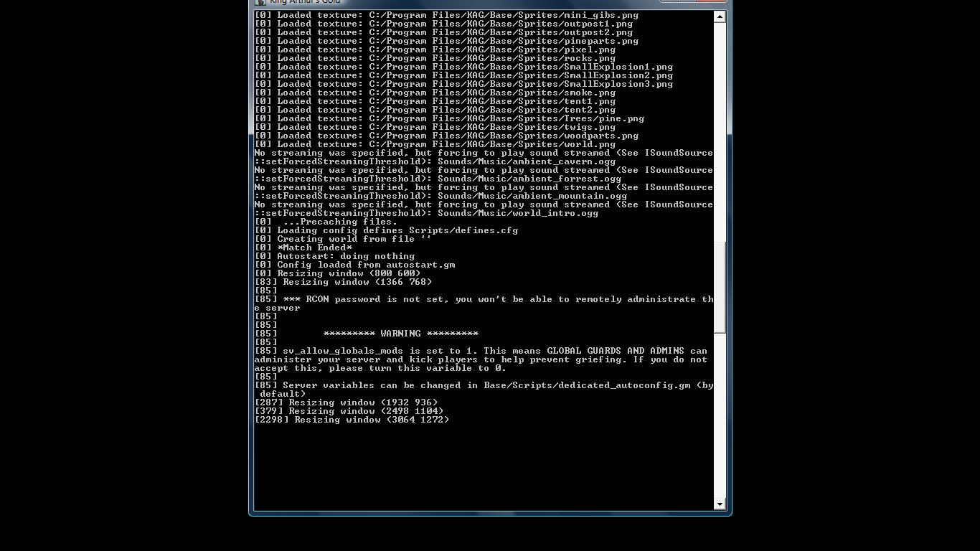Click the 'Sounds/Music/world_intro.ogg' line
This screenshot has height=551, width=980.
click(x=426, y=213)
